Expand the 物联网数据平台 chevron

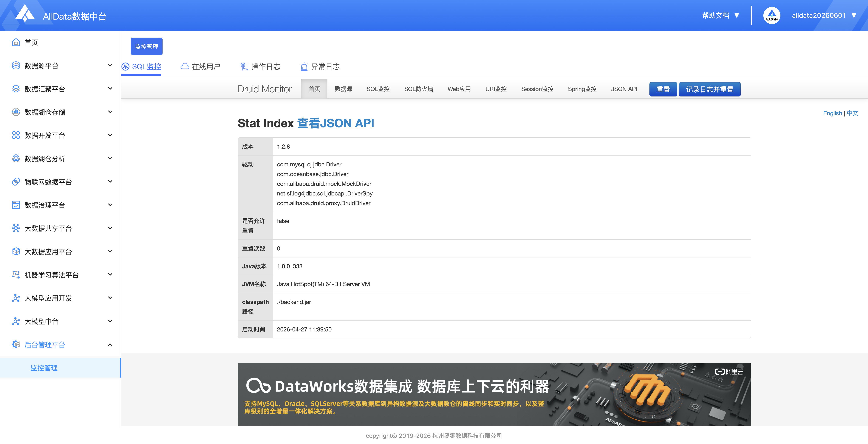[x=110, y=182]
